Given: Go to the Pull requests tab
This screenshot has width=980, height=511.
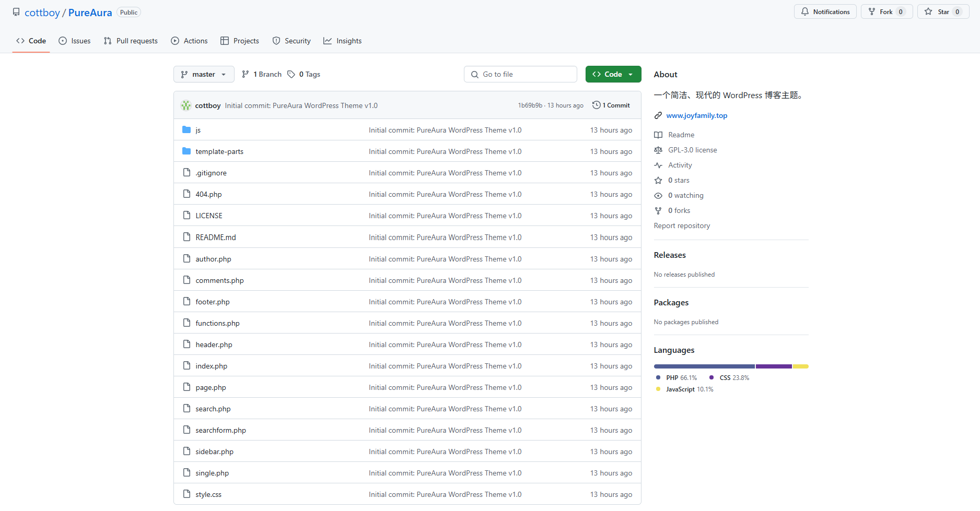Looking at the screenshot, I should pos(131,41).
